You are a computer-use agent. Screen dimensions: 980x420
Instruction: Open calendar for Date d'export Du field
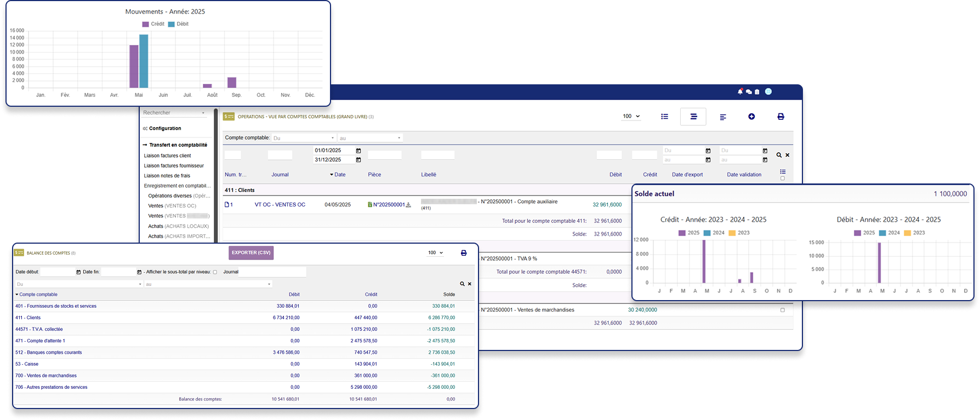click(708, 151)
